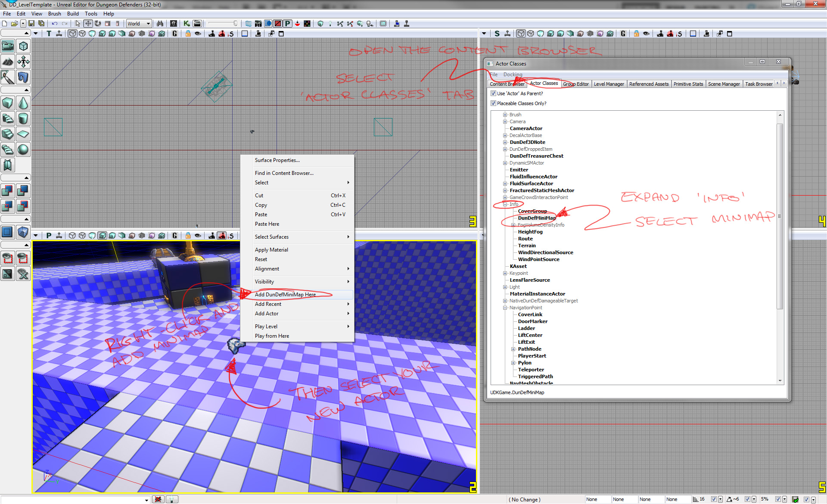The width and height of the screenshot is (827, 504).
Task: Collapse the NavigationPoint tree node
Action: [x=505, y=308]
